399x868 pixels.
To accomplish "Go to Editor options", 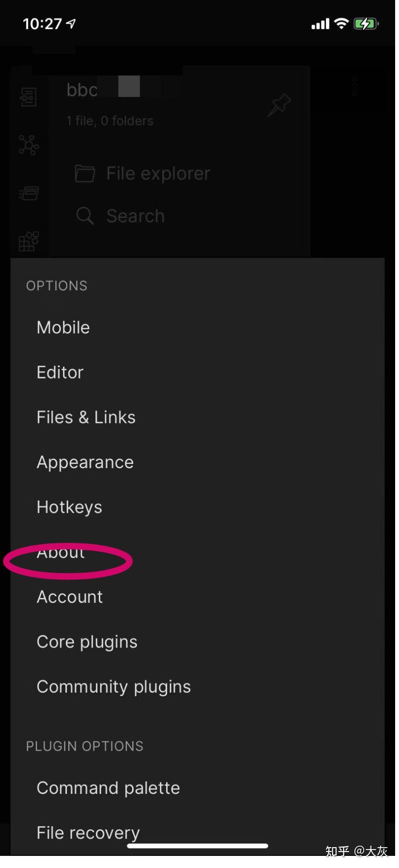I will [x=60, y=373].
